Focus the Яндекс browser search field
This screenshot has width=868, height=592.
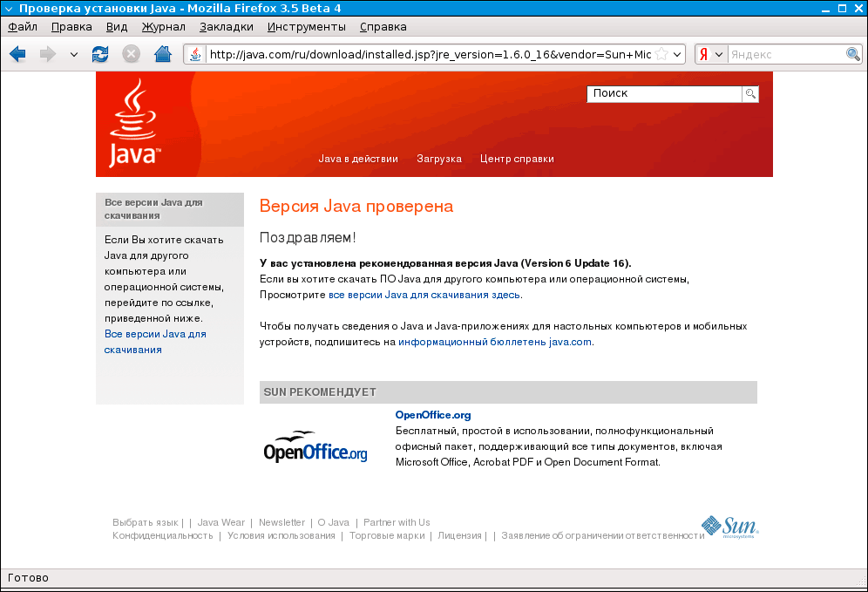click(787, 54)
